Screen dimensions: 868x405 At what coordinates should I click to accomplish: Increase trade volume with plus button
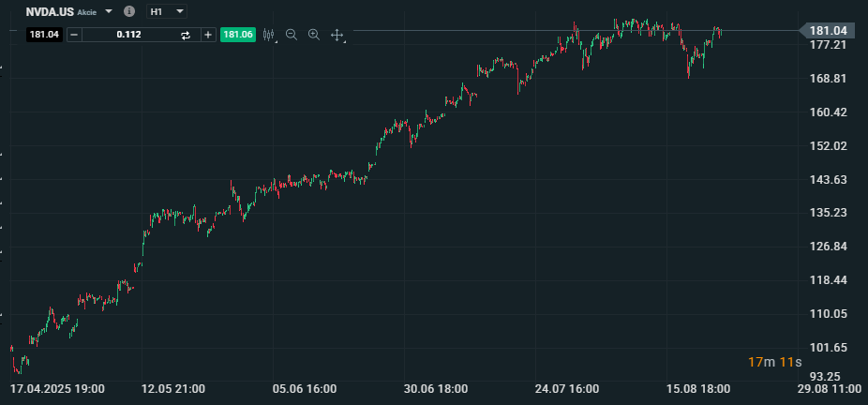pos(207,35)
